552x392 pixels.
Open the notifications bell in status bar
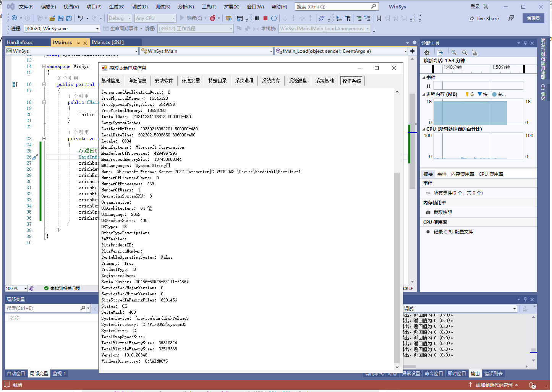(532, 385)
